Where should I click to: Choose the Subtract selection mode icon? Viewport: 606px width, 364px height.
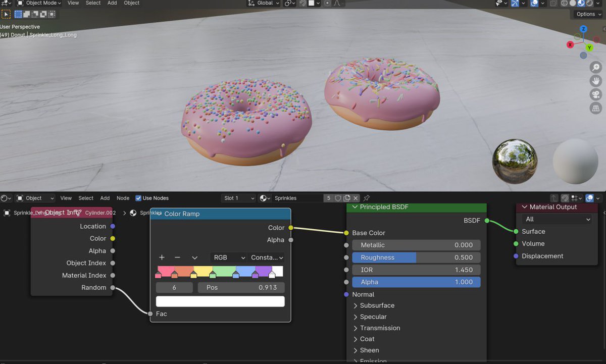(x=34, y=15)
